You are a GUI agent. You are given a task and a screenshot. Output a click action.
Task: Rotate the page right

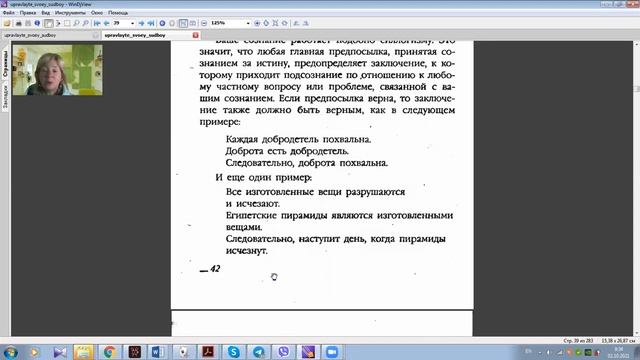coord(306,23)
